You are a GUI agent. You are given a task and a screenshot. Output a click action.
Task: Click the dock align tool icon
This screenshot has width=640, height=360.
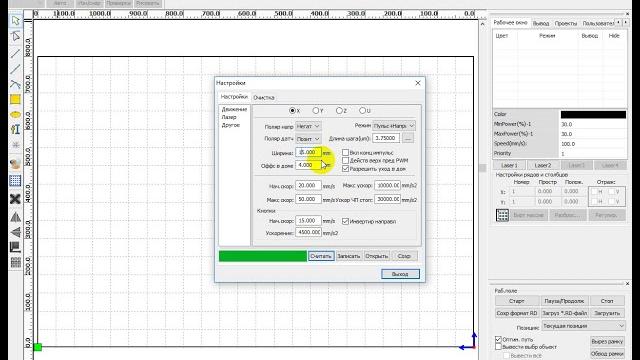[x=16, y=247]
